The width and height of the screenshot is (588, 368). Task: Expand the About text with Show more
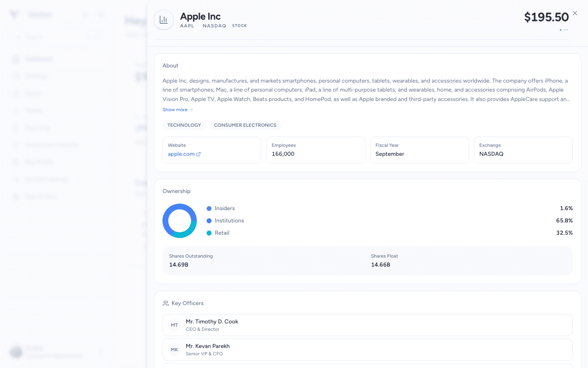175,110
